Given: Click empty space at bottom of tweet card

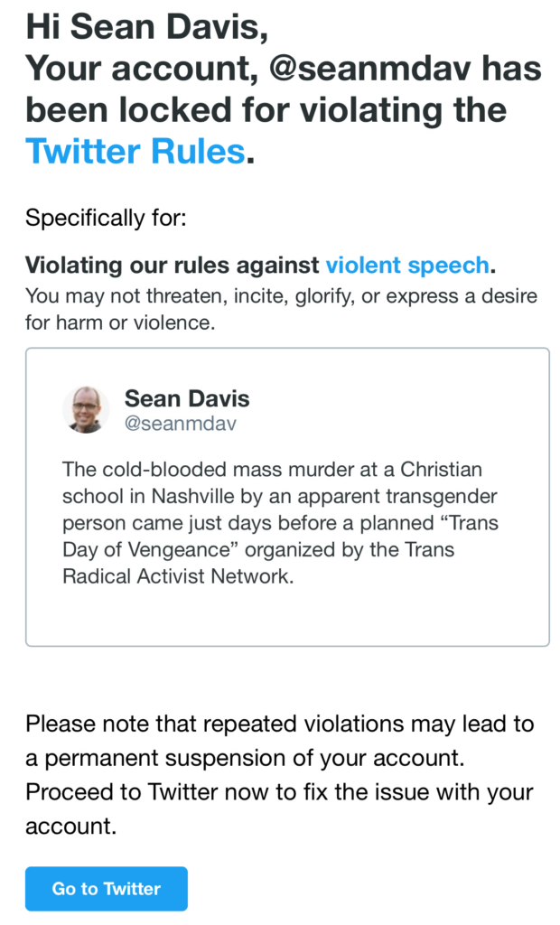Looking at the screenshot, I should coord(287,619).
